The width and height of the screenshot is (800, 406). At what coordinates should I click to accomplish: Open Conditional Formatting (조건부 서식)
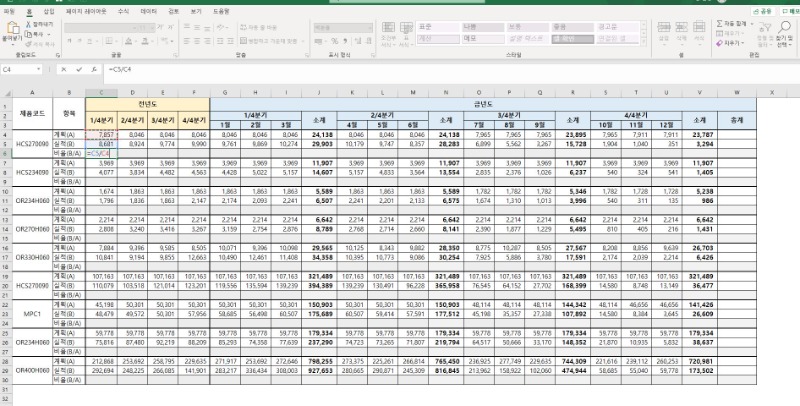click(388, 35)
